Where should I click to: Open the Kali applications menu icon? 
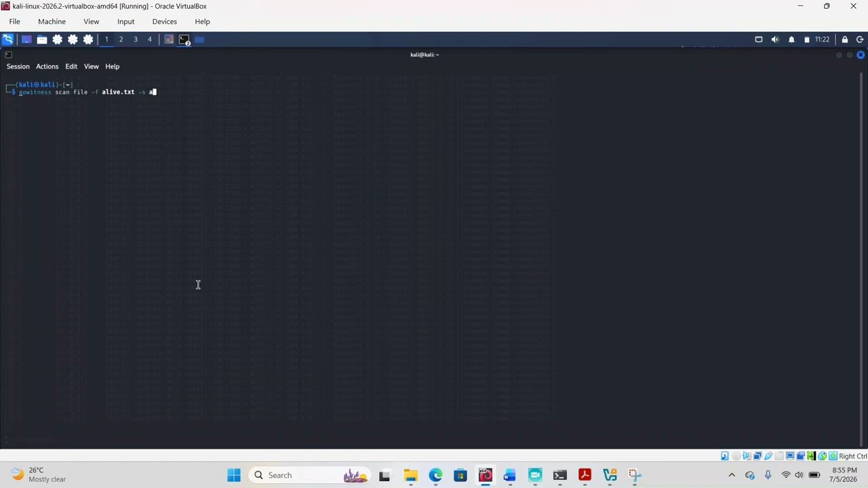click(7, 39)
